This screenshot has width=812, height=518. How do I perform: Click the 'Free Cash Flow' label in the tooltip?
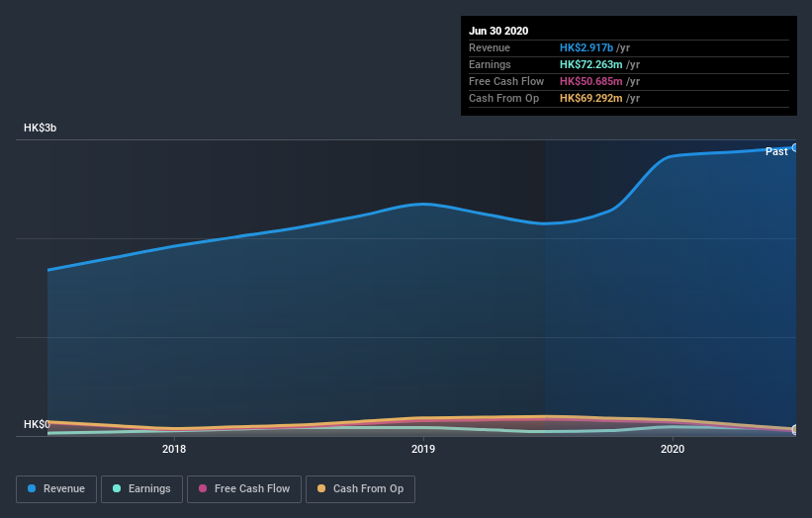[506, 81]
